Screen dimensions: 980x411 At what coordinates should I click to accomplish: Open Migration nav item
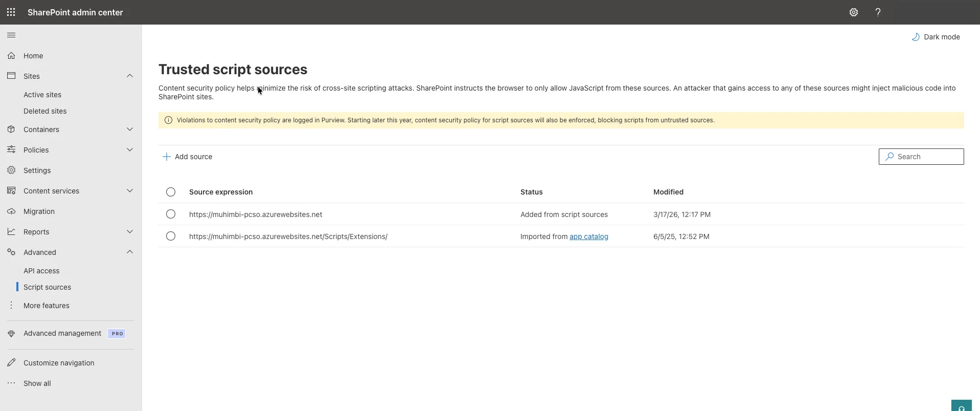pyautogui.click(x=39, y=211)
